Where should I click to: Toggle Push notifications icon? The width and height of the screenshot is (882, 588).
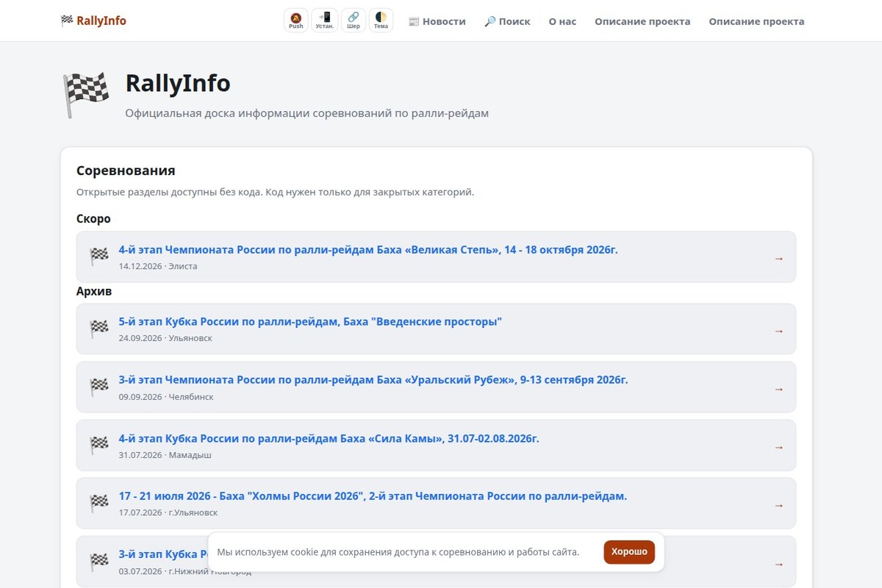pos(296,21)
